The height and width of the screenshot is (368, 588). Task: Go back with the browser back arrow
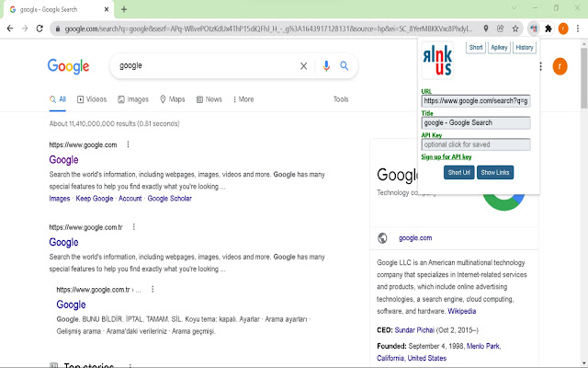(x=10, y=29)
